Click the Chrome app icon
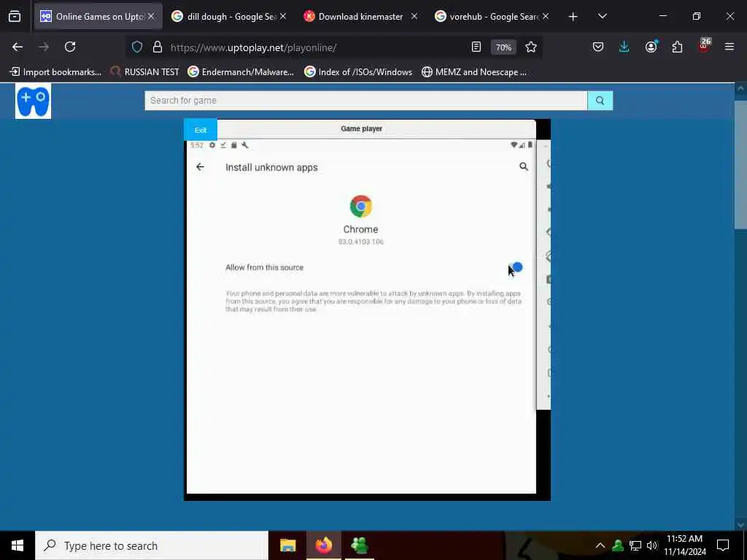Viewport: 747px width, 560px height. 360,206
